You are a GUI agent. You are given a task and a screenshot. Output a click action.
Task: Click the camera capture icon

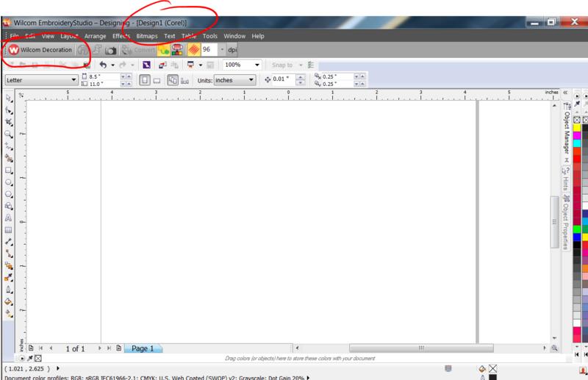click(x=111, y=50)
